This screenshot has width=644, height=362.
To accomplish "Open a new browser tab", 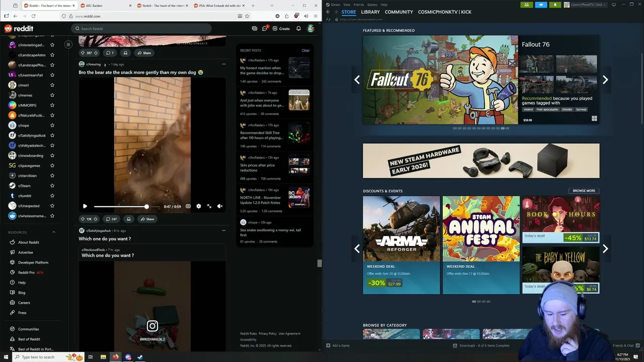I will (x=253, y=6).
